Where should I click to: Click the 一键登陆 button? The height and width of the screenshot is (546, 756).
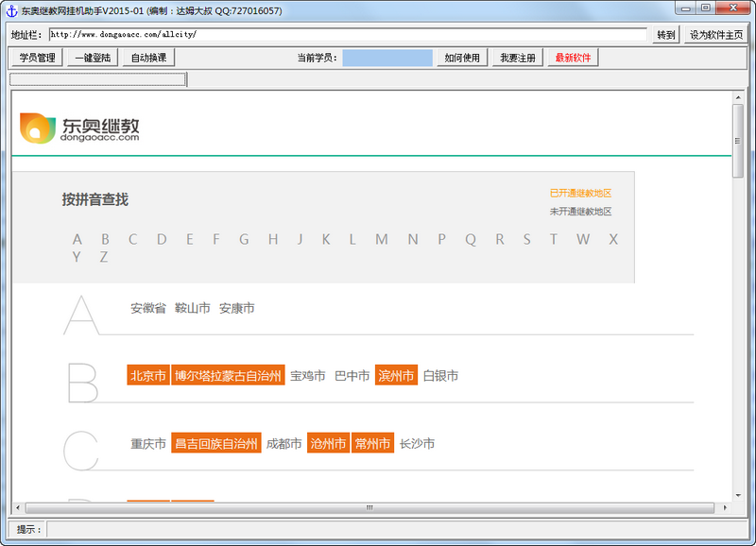coord(92,57)
